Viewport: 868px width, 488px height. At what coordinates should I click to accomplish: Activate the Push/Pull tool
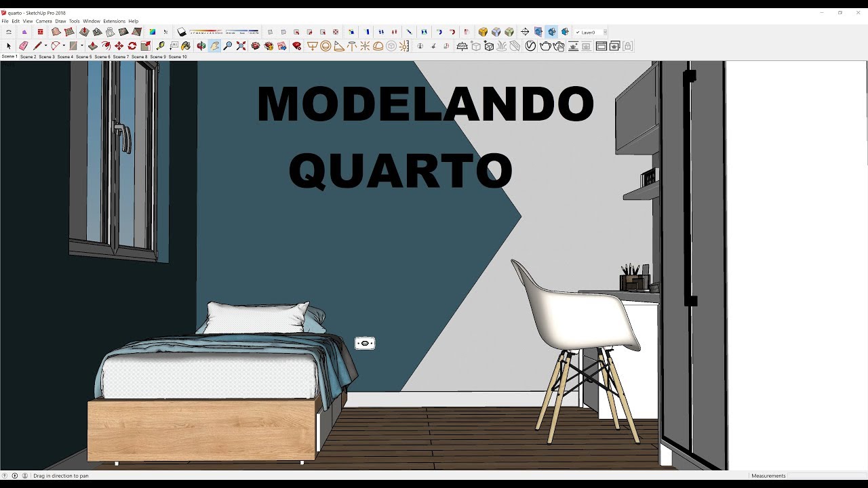tap(92, 46)
